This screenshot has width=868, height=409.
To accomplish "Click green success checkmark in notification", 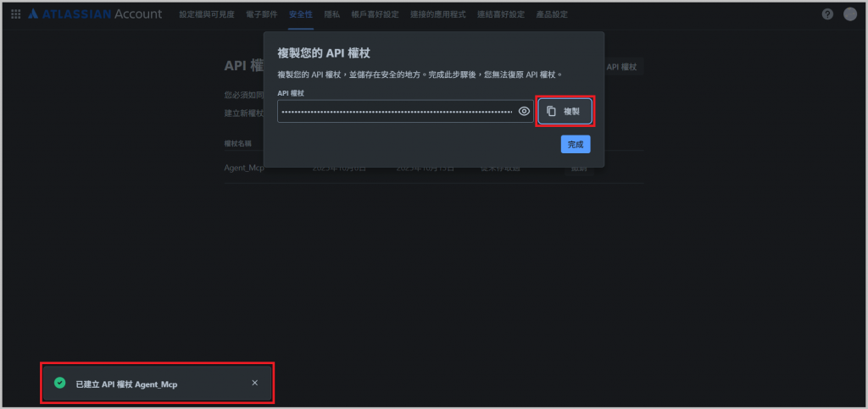I will (60, 383).
